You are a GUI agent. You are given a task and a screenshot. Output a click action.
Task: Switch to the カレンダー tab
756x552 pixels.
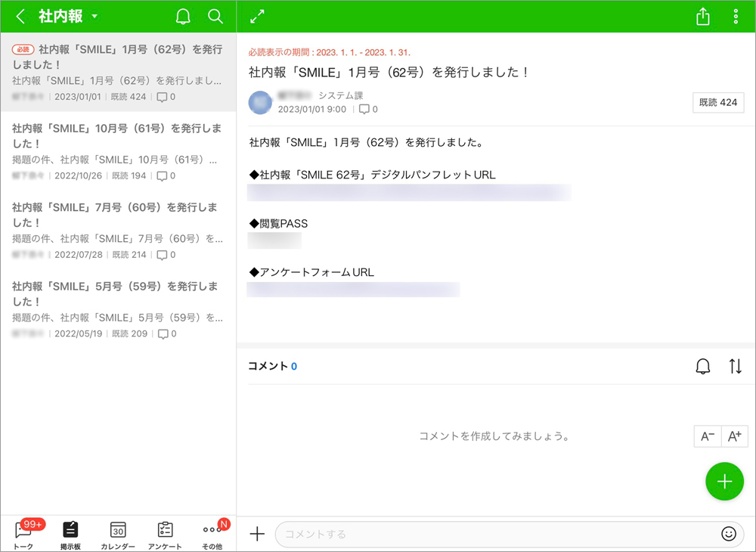coord(118,534)
